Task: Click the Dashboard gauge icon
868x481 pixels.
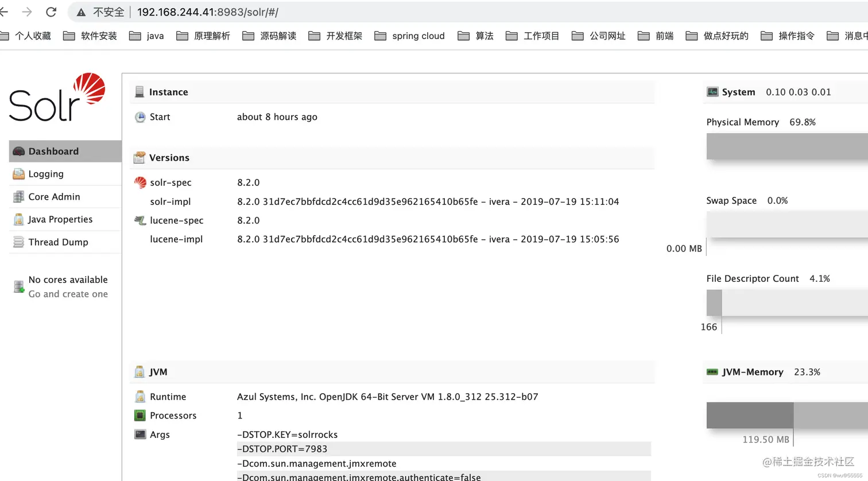Action: pos(19,152)
